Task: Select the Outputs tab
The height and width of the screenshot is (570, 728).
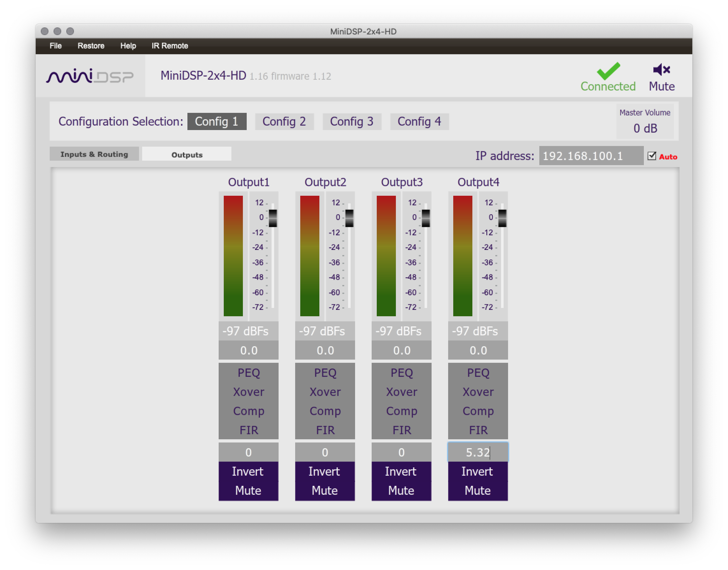Action: tap(187, 155)
